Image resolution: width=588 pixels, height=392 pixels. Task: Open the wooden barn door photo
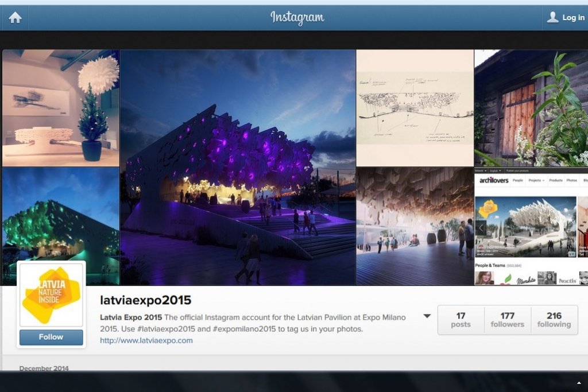coord(531,108)
